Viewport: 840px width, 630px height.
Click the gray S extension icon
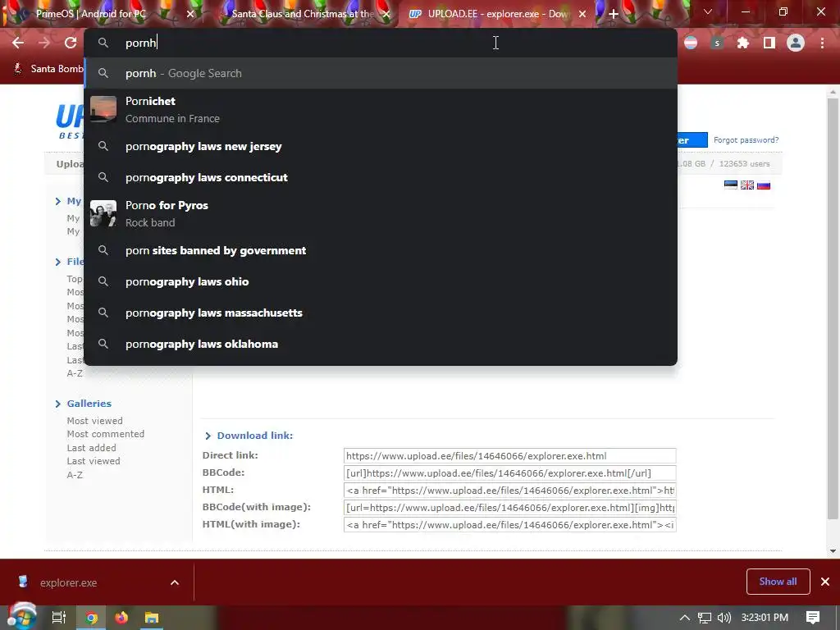(x=717, y=43)
